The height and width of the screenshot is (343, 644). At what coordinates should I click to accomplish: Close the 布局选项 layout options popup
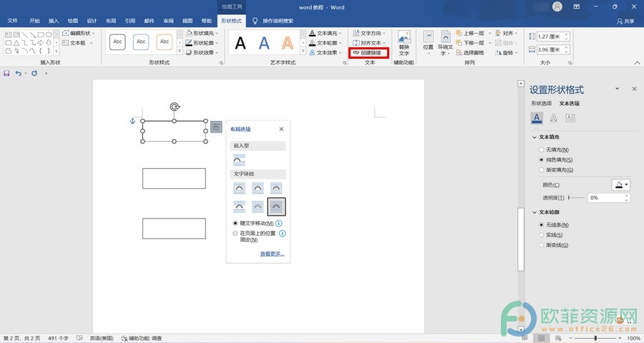[281, 129]
